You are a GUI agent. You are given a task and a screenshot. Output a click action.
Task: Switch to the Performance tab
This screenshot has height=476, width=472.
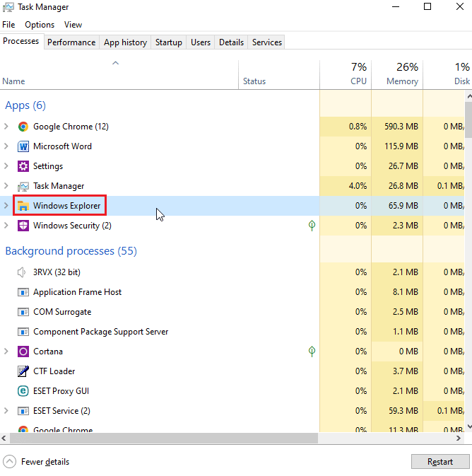pos(71,42)
